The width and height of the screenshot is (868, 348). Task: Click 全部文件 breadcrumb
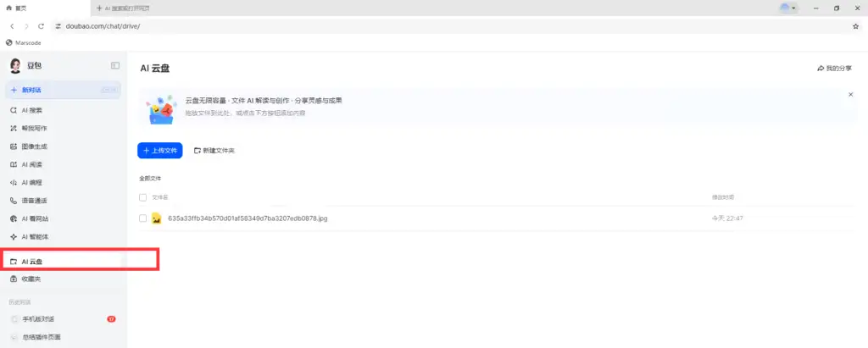pos(150,179)
